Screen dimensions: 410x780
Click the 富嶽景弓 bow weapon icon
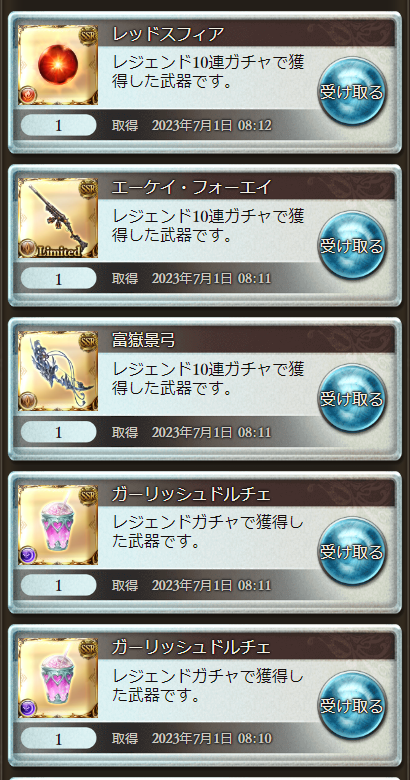pos(58,371)
